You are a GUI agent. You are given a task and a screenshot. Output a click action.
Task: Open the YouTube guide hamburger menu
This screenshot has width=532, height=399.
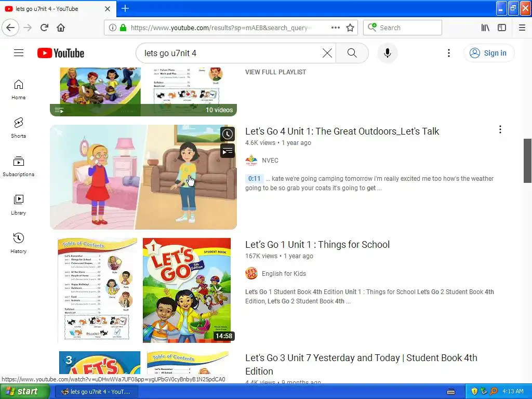click(19, 53)
